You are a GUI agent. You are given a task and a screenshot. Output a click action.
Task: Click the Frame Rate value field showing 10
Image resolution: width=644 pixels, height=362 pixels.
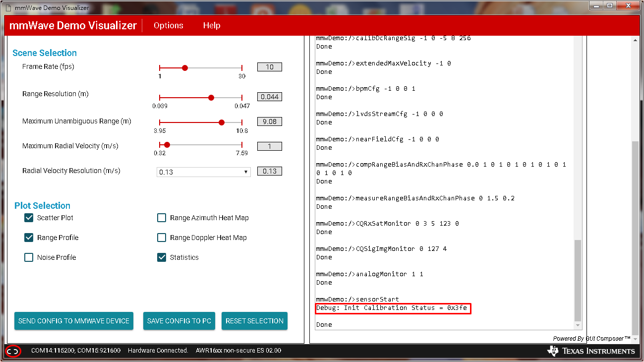point(270,67)
